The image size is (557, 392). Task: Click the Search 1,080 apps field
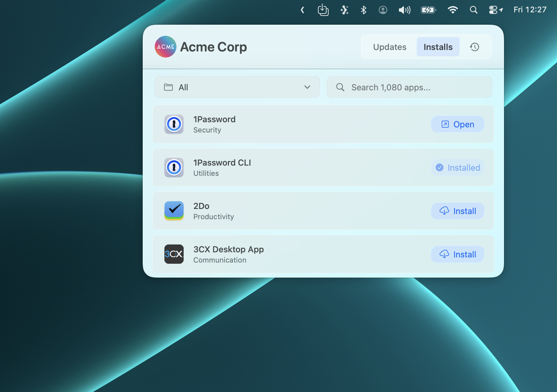[x=409, y=87]
